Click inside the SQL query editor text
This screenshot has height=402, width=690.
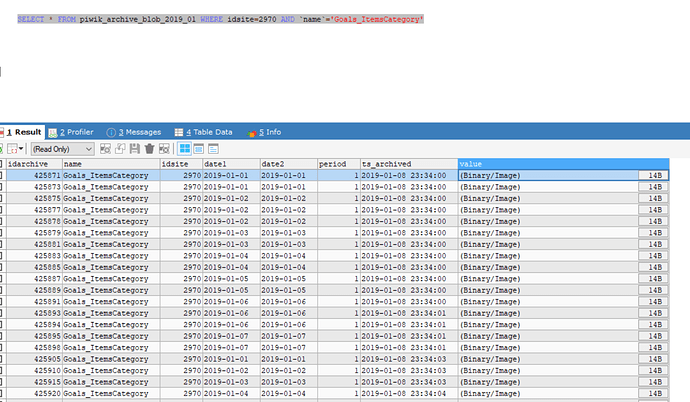[x=220, y=19]
